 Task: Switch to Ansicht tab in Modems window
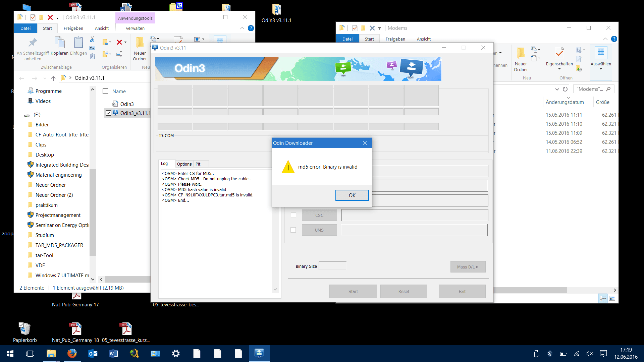click(424, 39)
